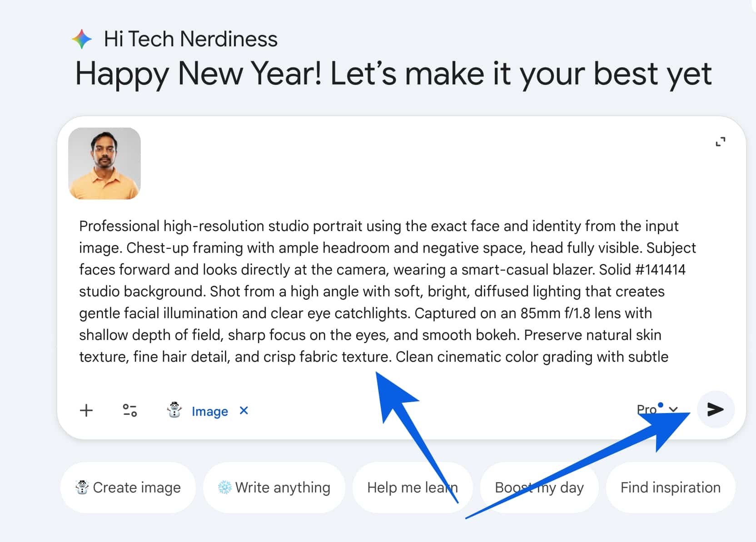Click the send arrow to submit the prompt
The width and height of the screenshot is (756, 542).
coord(715,410)
